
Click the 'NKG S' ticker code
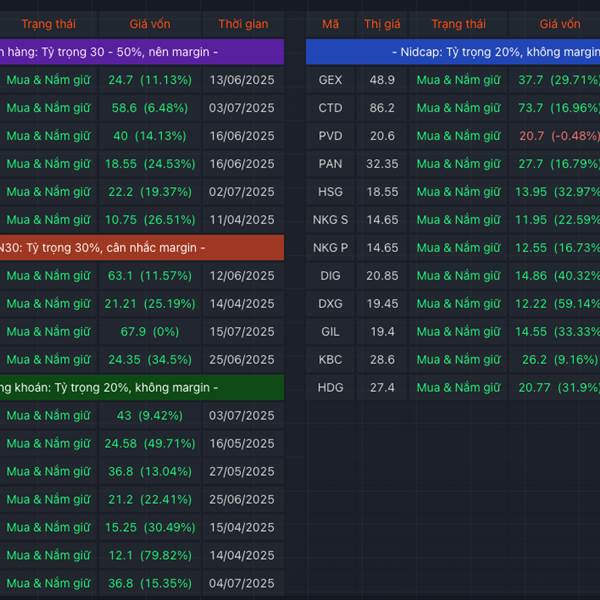[x=330, y=220]
